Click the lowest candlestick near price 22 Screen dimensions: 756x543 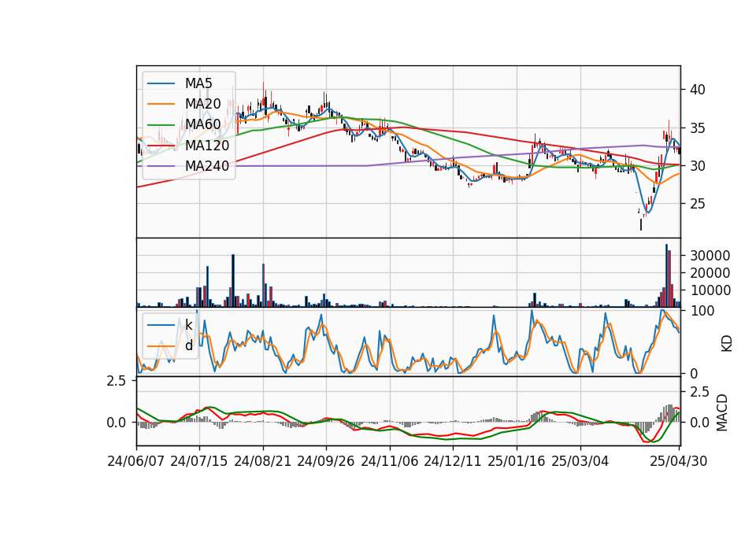641,224
